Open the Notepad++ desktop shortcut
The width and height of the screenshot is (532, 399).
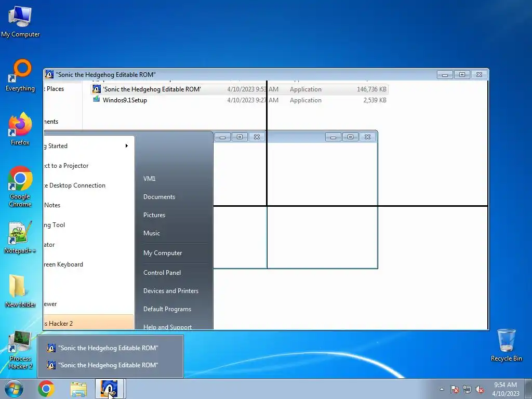(20, 237)
